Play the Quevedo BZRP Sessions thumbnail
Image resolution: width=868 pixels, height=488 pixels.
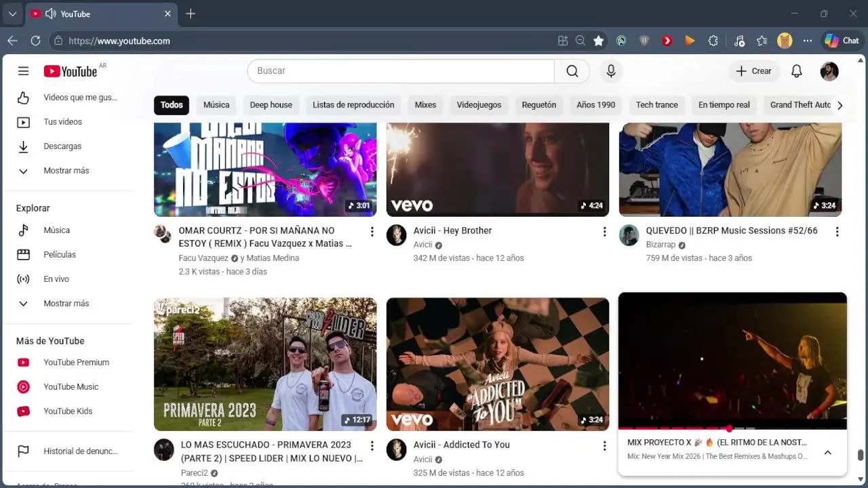click(730, 169)
